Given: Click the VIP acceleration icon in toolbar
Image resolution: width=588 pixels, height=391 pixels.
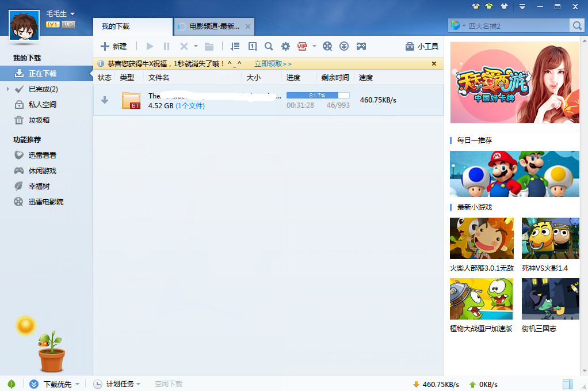Looking at the screenshot, I should (301, 46).
